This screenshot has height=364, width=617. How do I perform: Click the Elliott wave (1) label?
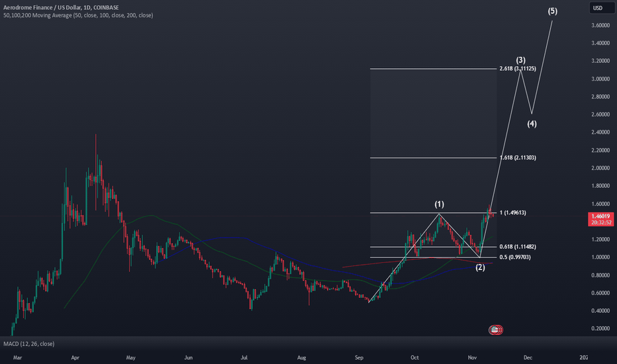tap(439, 205)
